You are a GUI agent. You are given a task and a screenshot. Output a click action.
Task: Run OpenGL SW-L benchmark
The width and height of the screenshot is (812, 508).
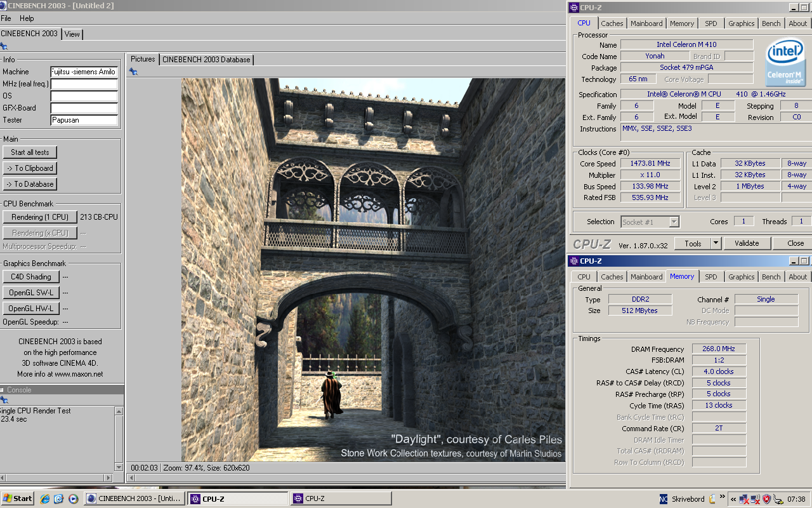[x=31, y=293]
